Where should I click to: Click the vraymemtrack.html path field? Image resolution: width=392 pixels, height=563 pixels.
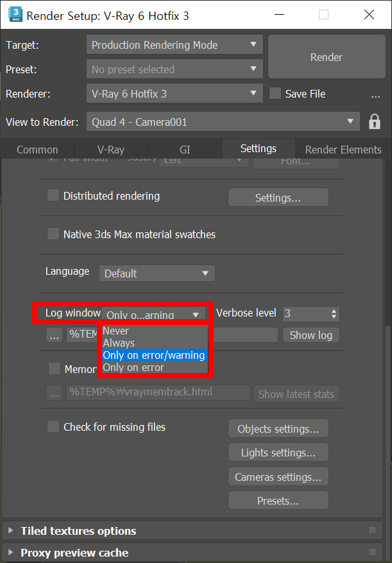click(x=158, y=392)
